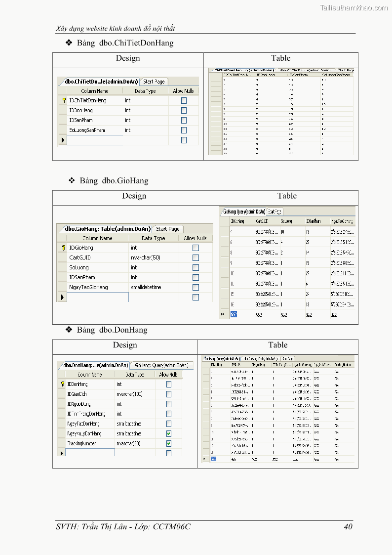Uncheck Allow Nulls for TrackingNumber
Viewport: 392px width, 555px height.
[x=169, y=443]
